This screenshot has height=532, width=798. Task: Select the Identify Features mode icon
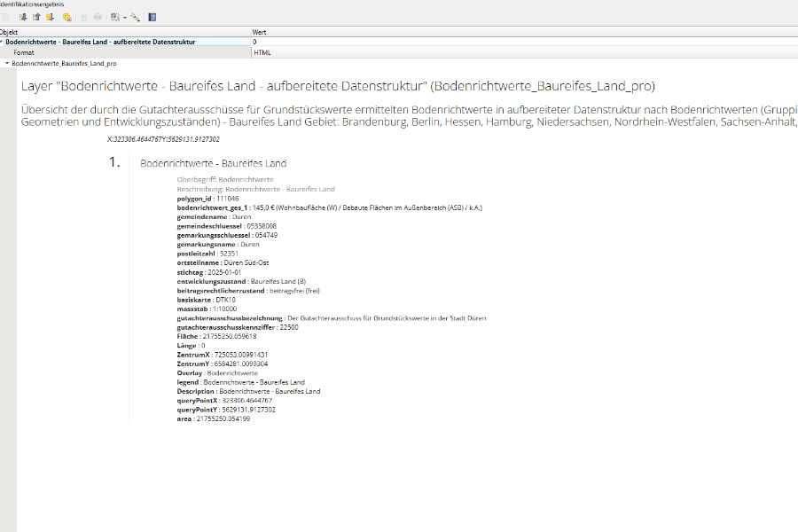(x=113, y=16)
